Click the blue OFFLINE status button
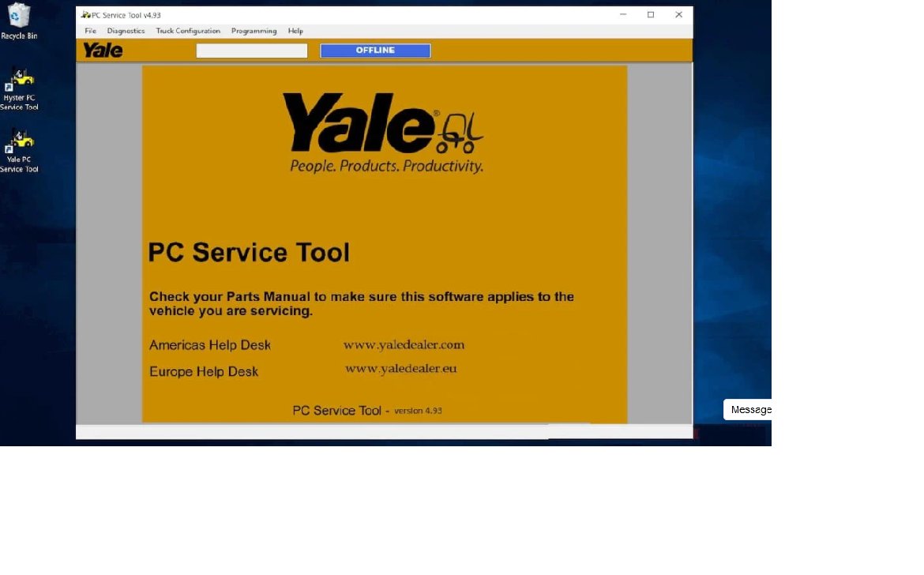924x575 pixels. pos(374,50)
